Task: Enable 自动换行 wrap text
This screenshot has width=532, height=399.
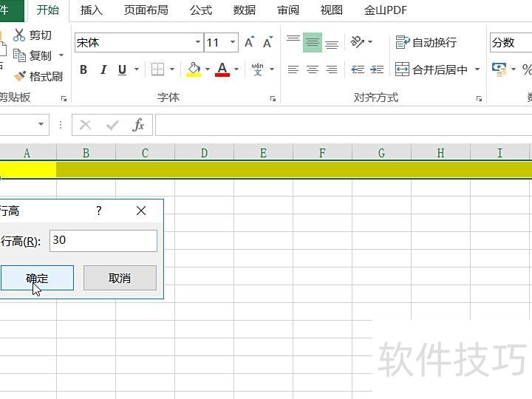Action: (426, 42)
